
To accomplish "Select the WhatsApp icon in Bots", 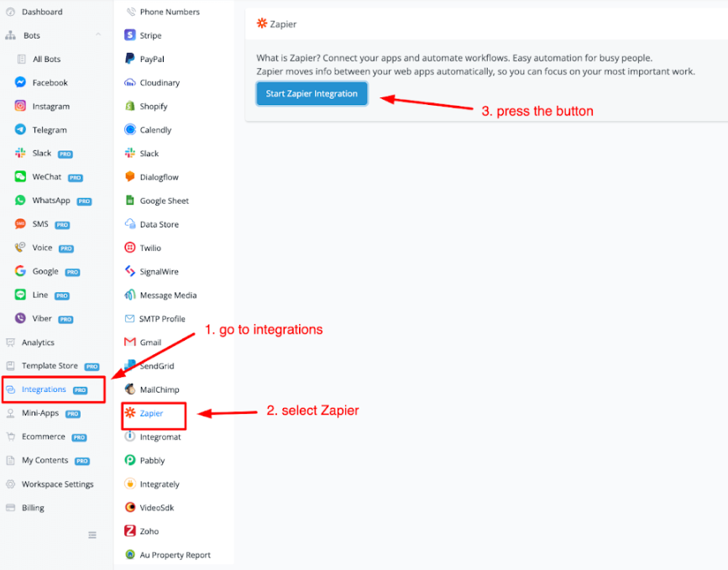I will [x=20, y=201].
